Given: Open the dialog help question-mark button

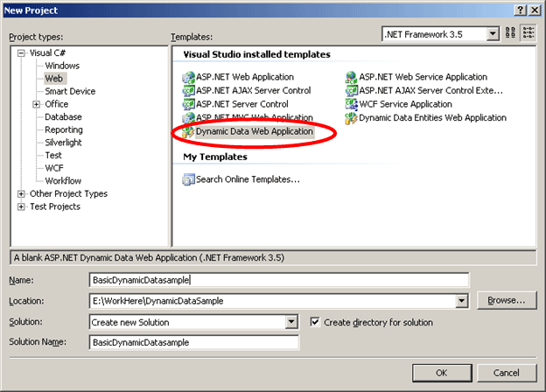Looking at the screenshot, I should pyautogui.click(x=520, y=10).
